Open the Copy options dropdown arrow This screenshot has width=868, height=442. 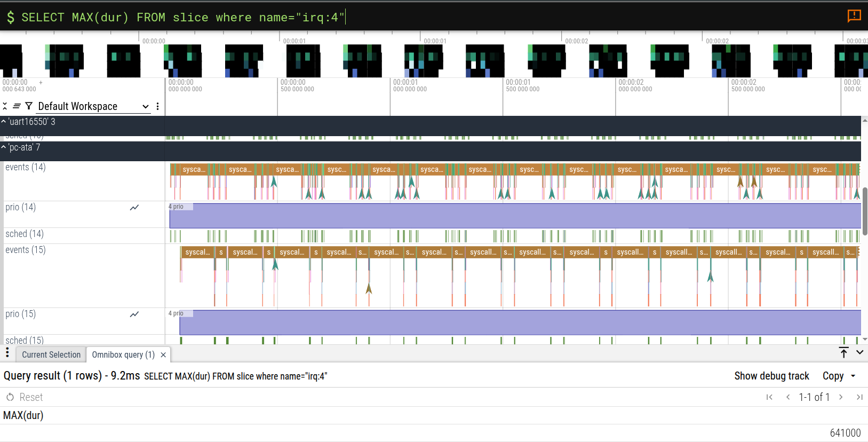(x=853, y=376)
